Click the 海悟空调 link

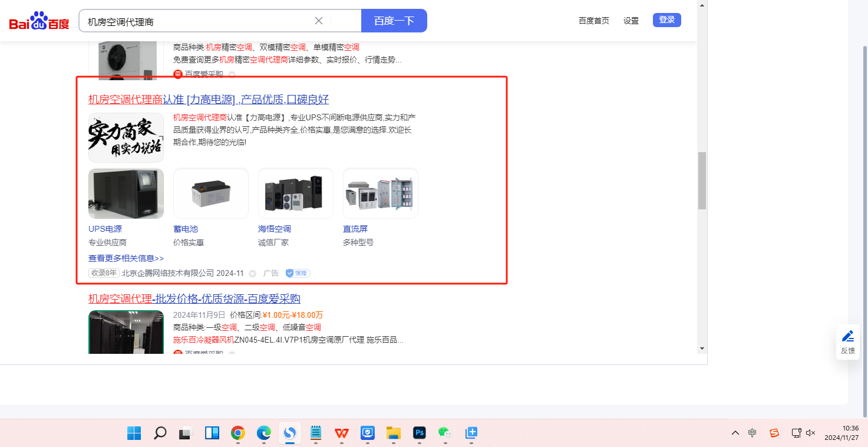pyautogui.click(x=275, y=229)
